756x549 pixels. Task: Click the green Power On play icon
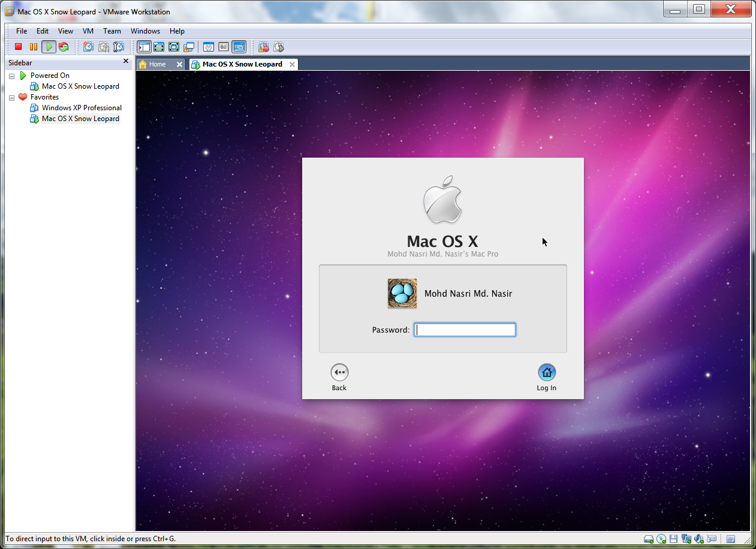click(x=49, y=47)
